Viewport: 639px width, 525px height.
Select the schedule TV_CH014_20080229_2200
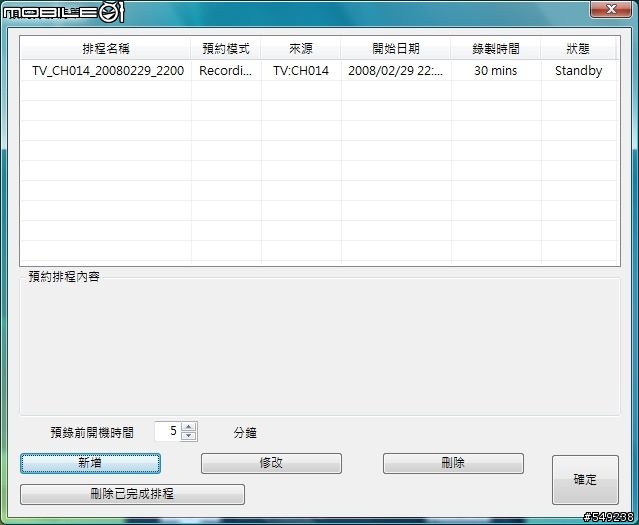[x=108, y=71]
